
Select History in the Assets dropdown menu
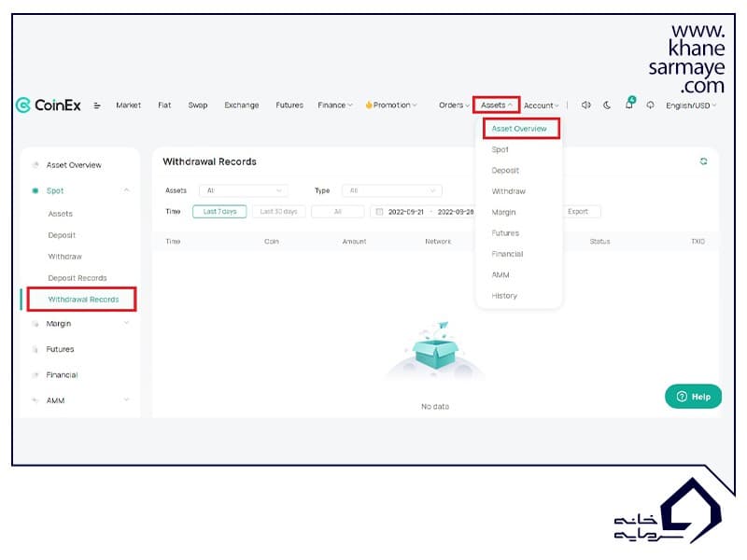point(504,296)
